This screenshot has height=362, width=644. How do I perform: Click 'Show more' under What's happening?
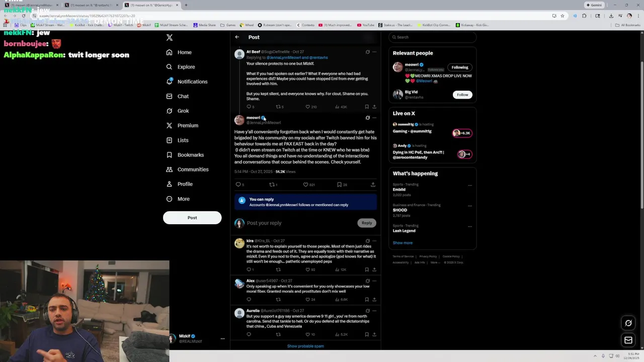point(403,243)
